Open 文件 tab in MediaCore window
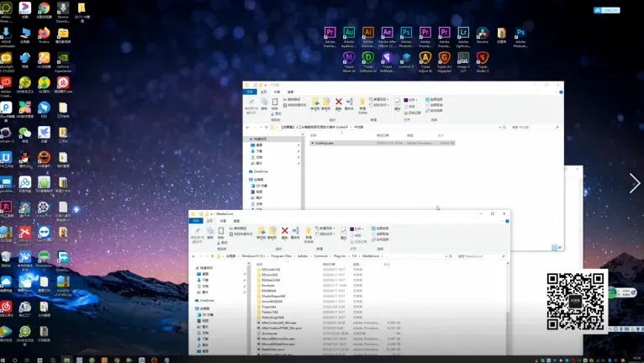 [196, 221]
